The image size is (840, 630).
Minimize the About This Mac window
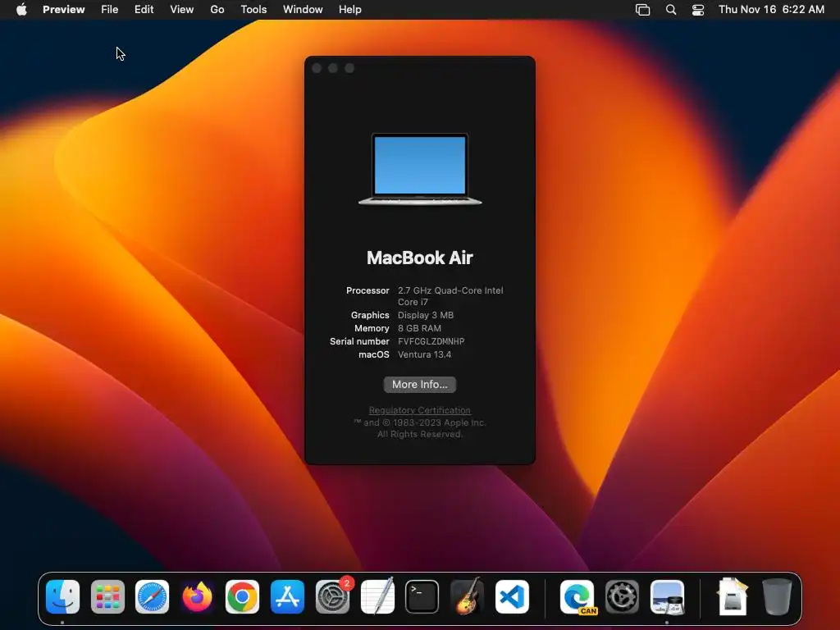(333, 68)
